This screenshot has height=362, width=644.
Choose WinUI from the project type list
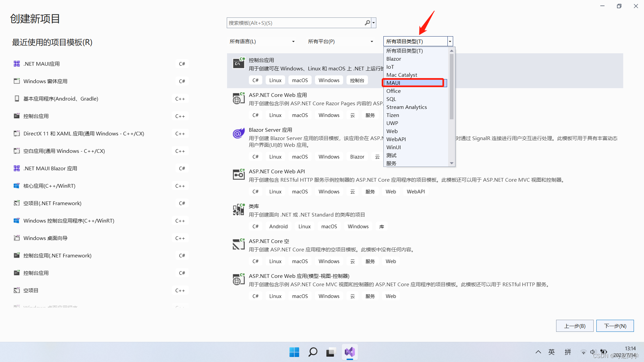[x=393, y=147]
